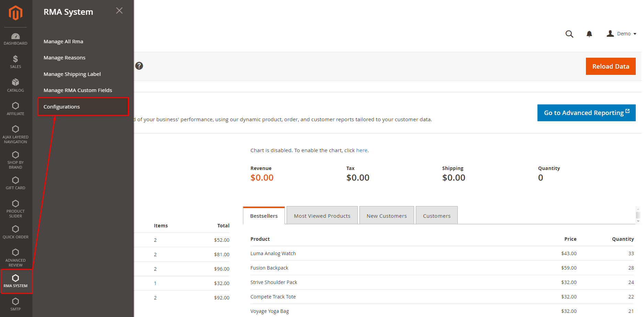Open the admin global search

click(569, 34)
